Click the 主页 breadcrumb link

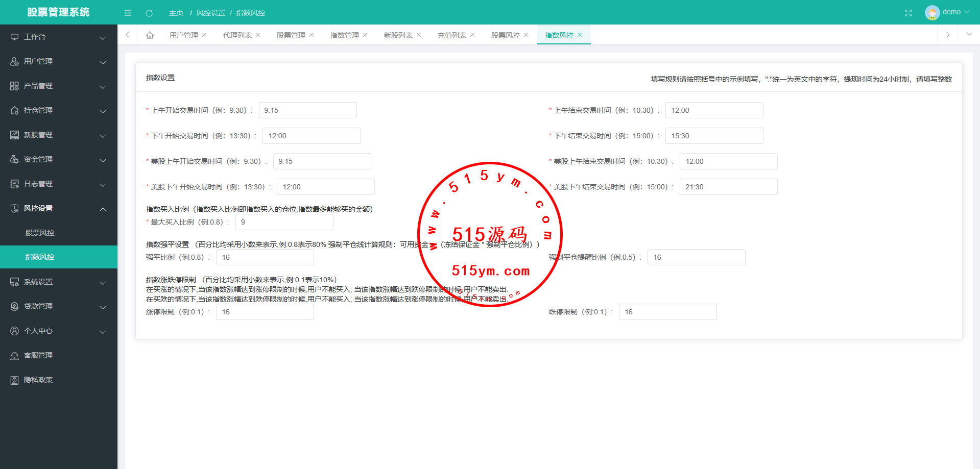pyautogui.click(x=176, y=13)
